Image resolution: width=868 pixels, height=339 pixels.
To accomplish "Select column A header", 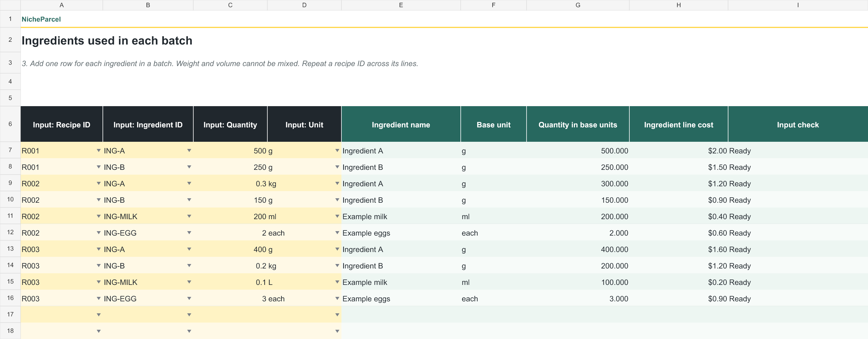I will 62,5.
